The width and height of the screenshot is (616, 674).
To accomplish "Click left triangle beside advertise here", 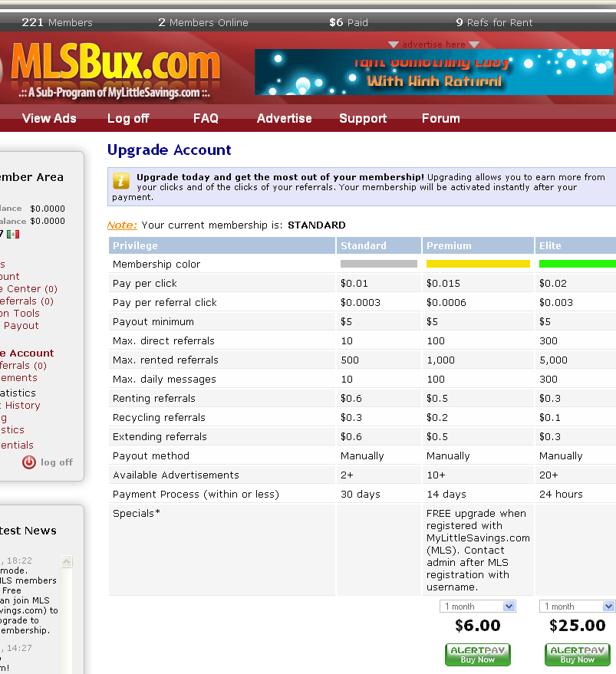I will pos(394,44).
